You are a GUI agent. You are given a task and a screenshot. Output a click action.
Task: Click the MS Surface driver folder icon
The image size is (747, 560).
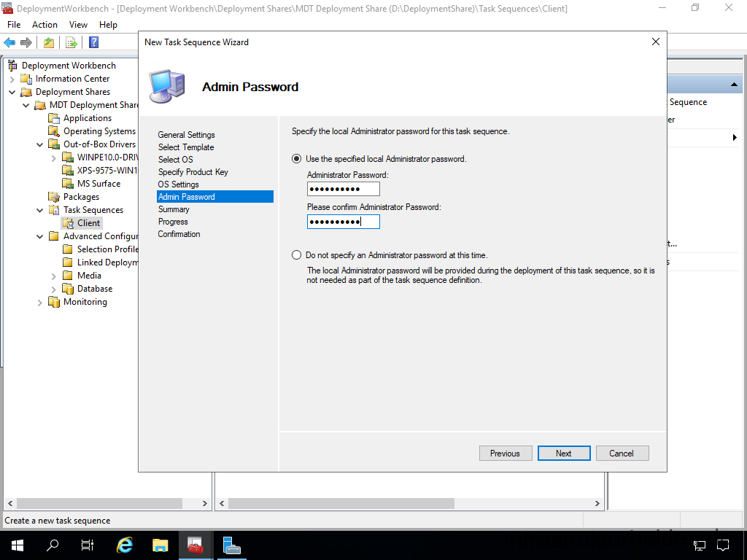pyautogui.click(x=68, y=184)
